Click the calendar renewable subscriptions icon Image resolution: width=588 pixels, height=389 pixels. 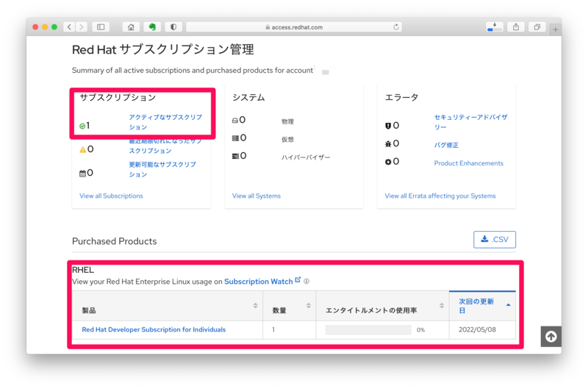82,174
